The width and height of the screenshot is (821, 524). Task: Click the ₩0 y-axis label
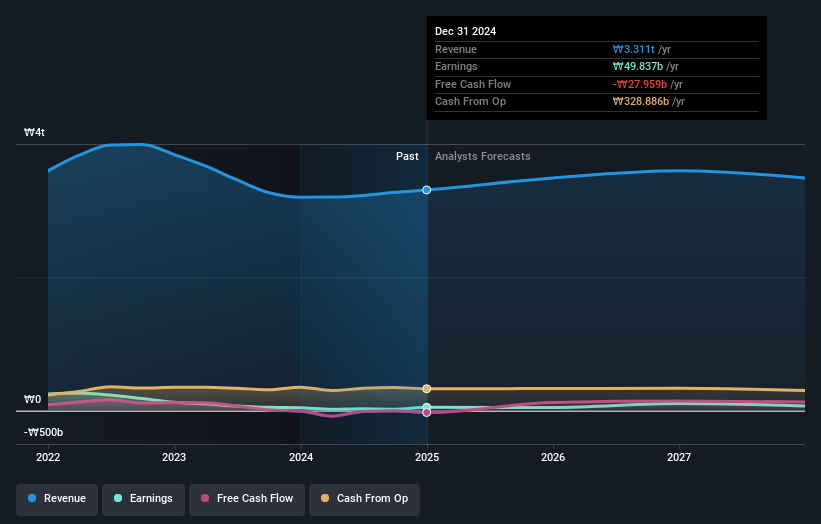click(32, 399)
